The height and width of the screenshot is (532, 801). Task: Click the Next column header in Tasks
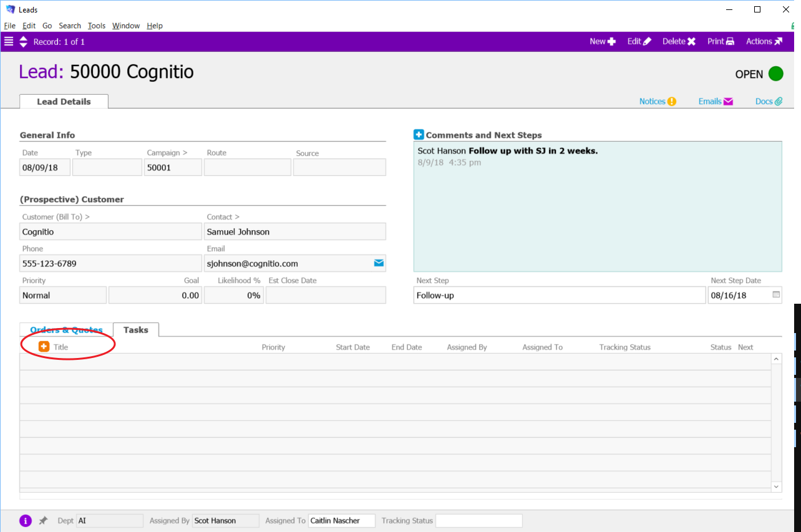745,347
